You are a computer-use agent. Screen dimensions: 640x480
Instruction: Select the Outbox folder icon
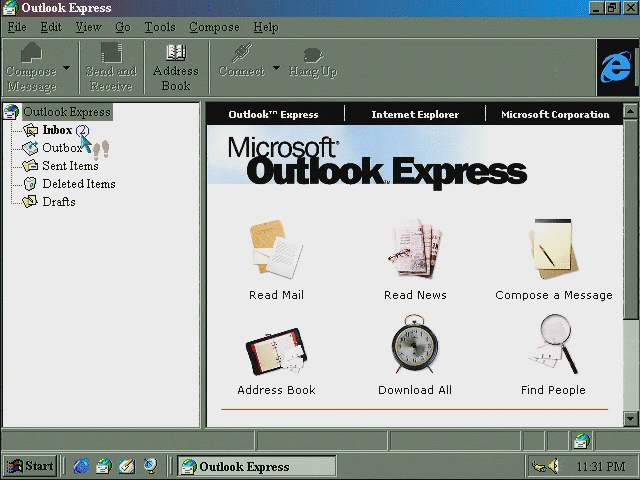[30, 148]
